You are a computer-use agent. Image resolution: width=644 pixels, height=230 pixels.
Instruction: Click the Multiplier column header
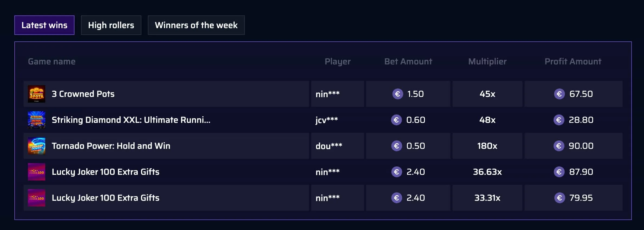pos(487,62)
